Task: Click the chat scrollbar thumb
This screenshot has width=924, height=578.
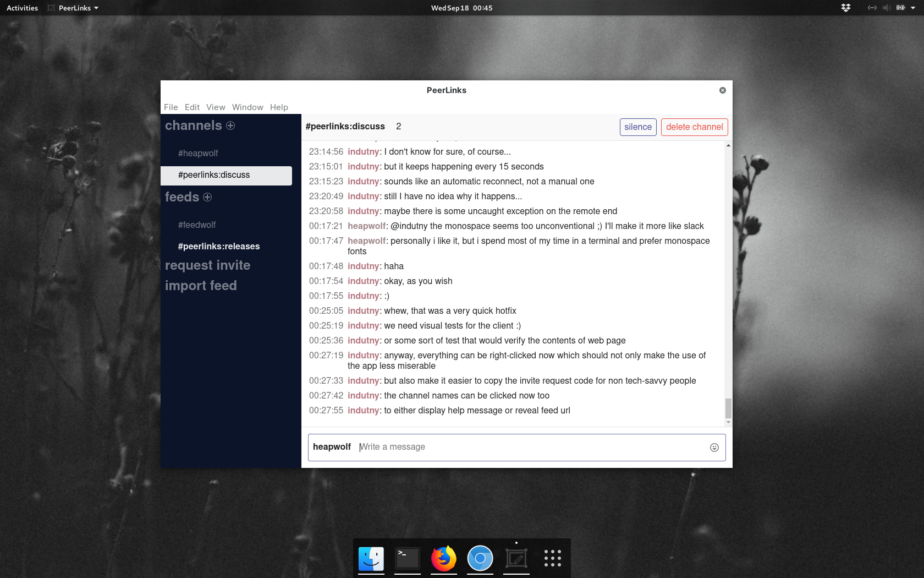Action: click(x=728, y=408)
